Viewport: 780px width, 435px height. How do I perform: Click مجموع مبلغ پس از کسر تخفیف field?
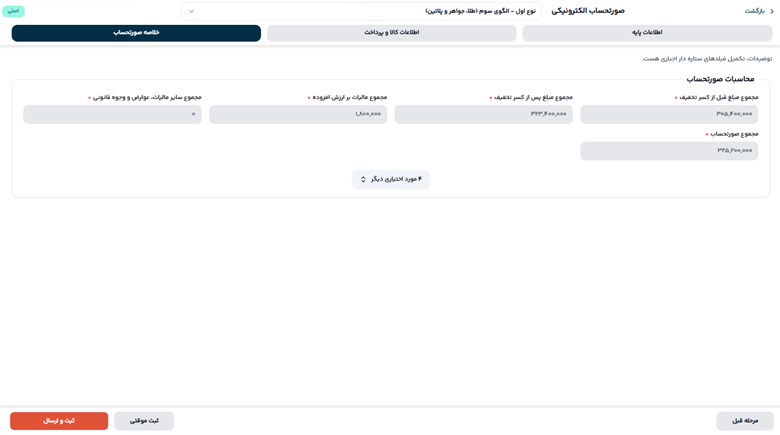483,114
